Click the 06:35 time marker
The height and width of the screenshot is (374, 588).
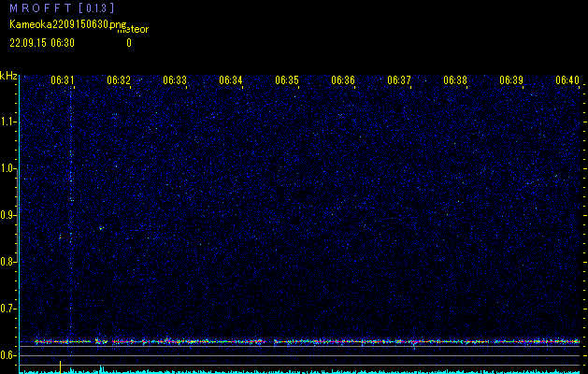coord(287,80)
